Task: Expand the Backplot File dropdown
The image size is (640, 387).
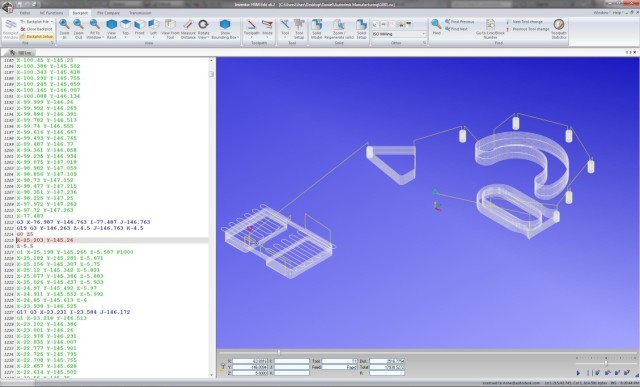Action: pos(37,22)
